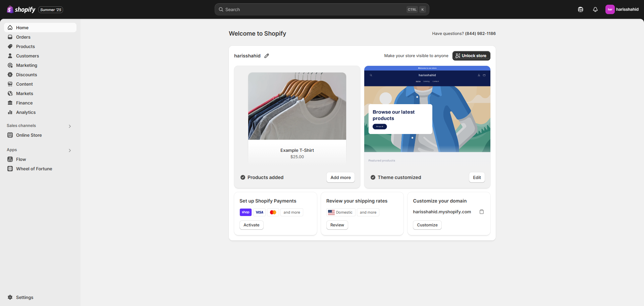Click the $25.00 price text
This screenshot has height=306, width=644.
297,157
